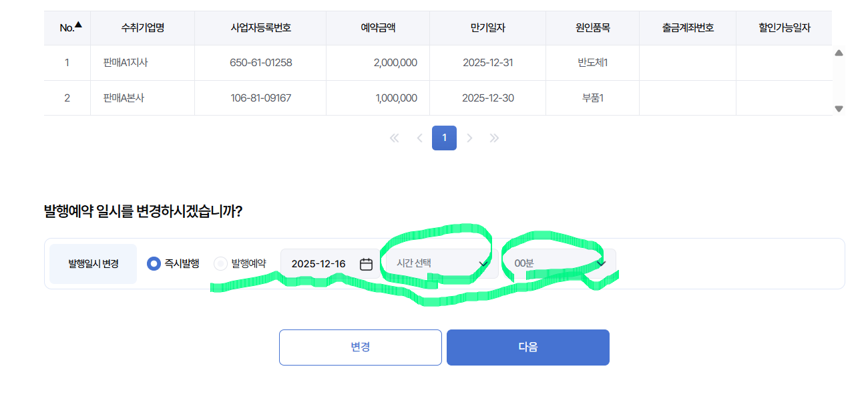Click the table scrollbar up arrow

[839, 53]
